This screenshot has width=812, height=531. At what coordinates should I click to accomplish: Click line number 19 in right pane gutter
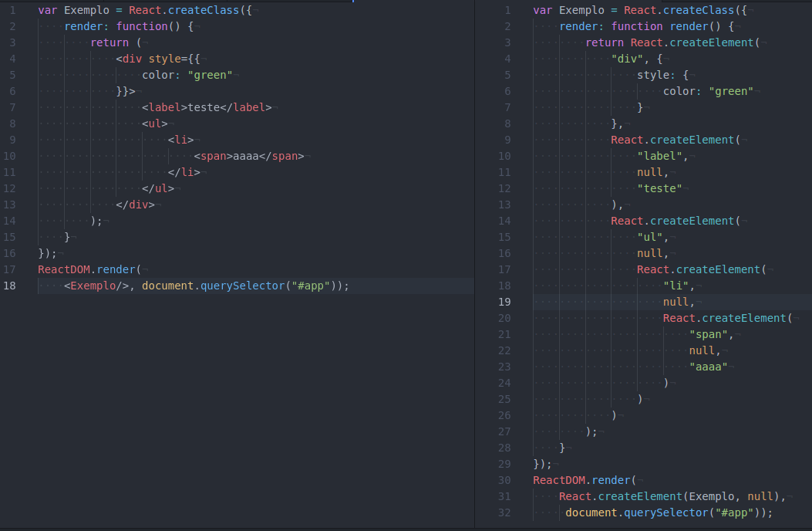(504, 302)
